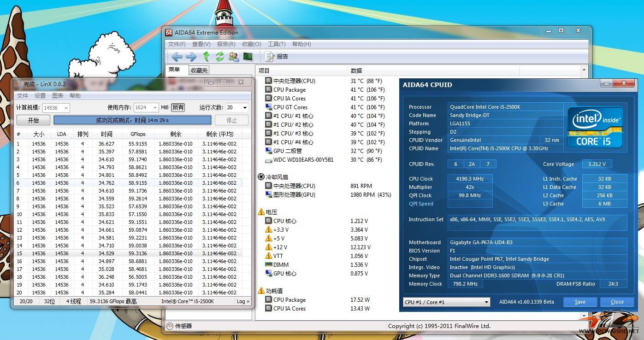Open the 帮助(H) menu in AIDA64
This screenshot has width=644, height=340.
point(301,44)
